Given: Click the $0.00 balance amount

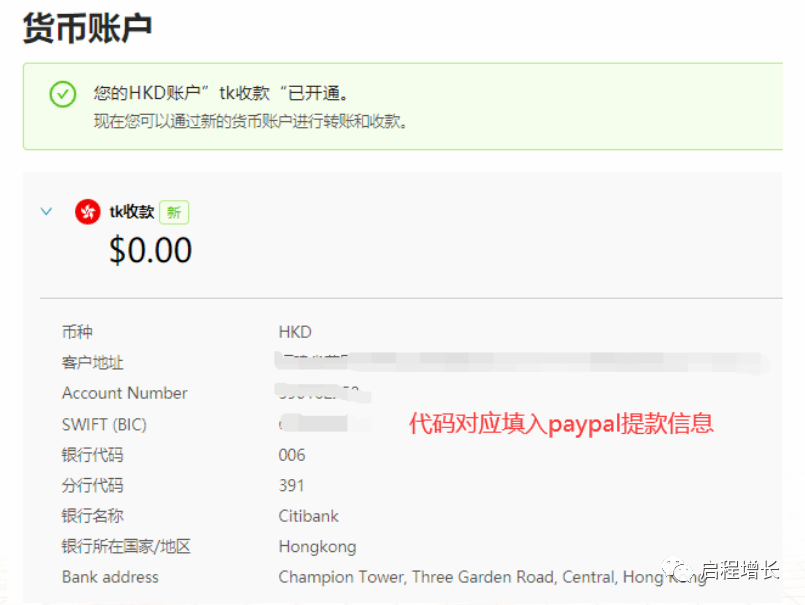Looking at the screenshot, I should click(x=150, y=250).
